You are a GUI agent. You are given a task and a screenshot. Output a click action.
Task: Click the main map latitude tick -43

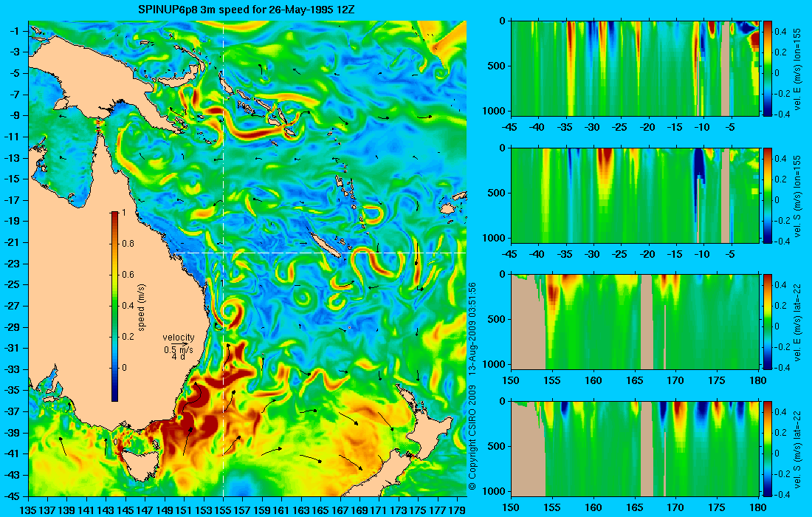coord(13,474)
